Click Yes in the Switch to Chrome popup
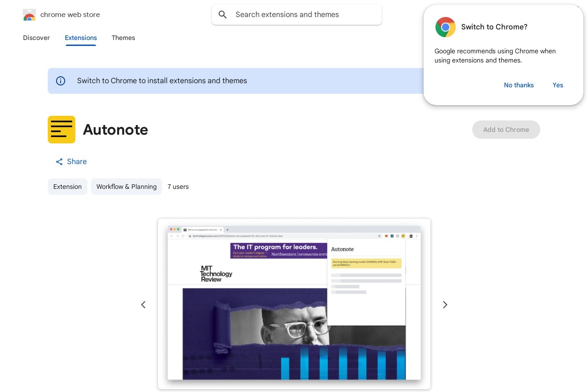 click(558, 85)
